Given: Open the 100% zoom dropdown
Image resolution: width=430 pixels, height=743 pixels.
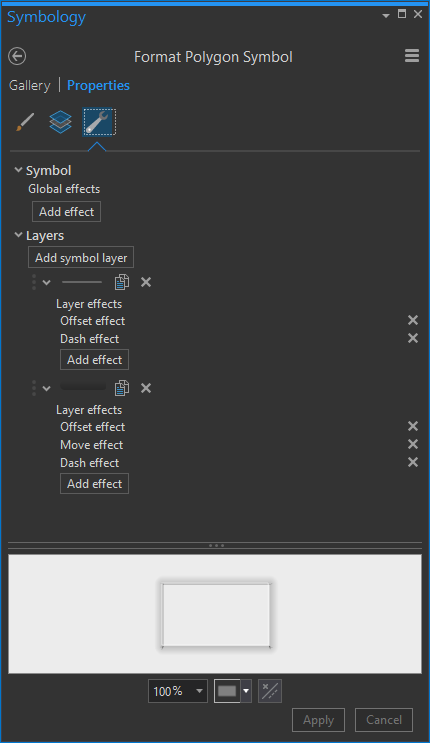Looking at the screenshot, I should [178, 691].
